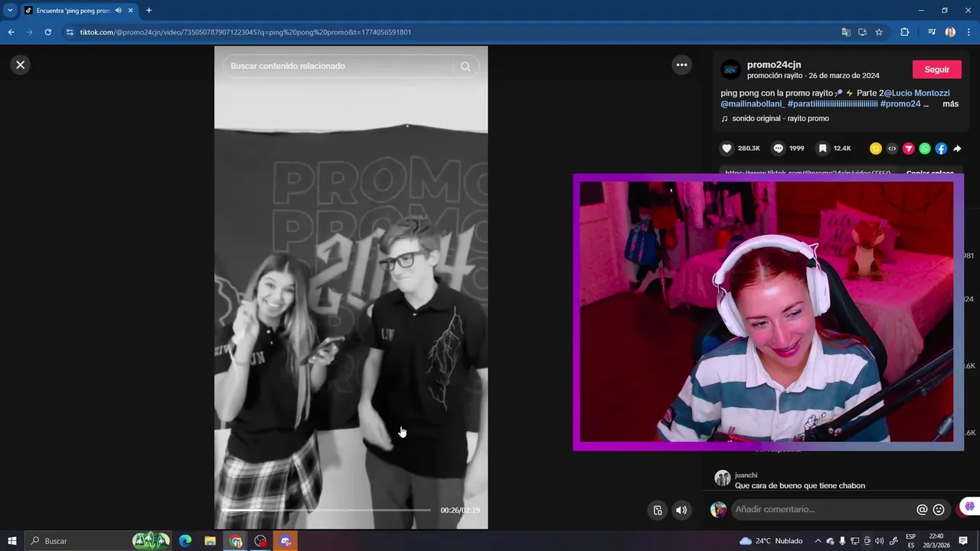This screenshot has height=551, width=980.
Task: Open Discord taskbar icon
Action: [286, 541]
